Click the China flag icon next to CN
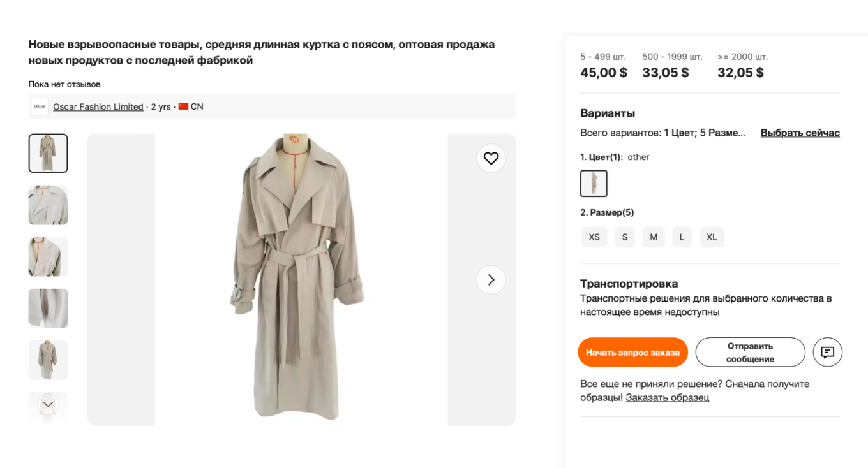 [x=183, y=106]
